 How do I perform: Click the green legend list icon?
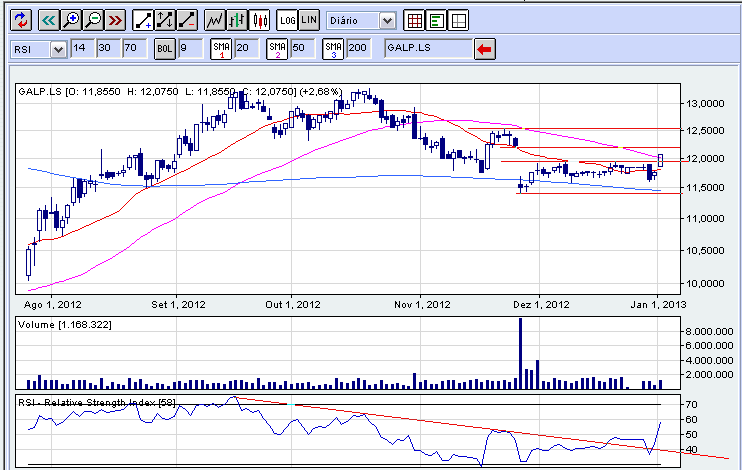(x=436, y=20)
